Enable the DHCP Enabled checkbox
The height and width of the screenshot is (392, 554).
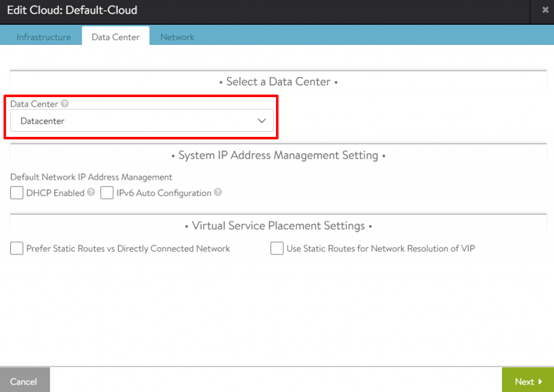tap(17, 193)
